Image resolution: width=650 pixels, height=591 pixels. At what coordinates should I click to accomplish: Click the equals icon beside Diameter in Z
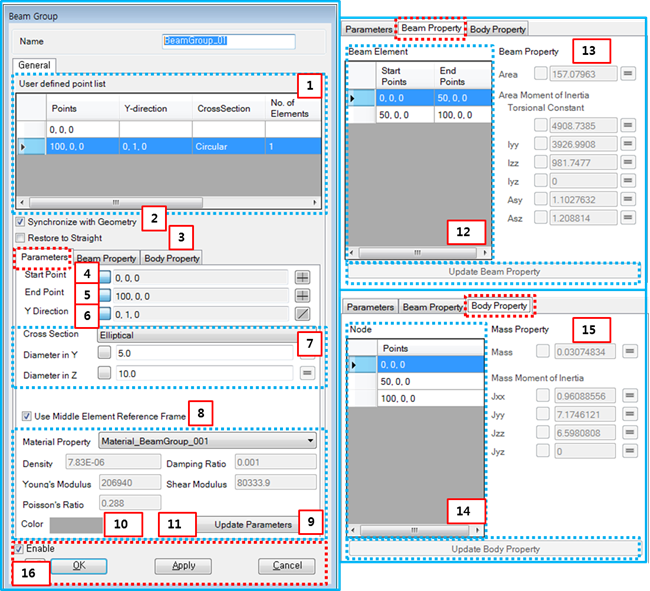coord(307,373)
